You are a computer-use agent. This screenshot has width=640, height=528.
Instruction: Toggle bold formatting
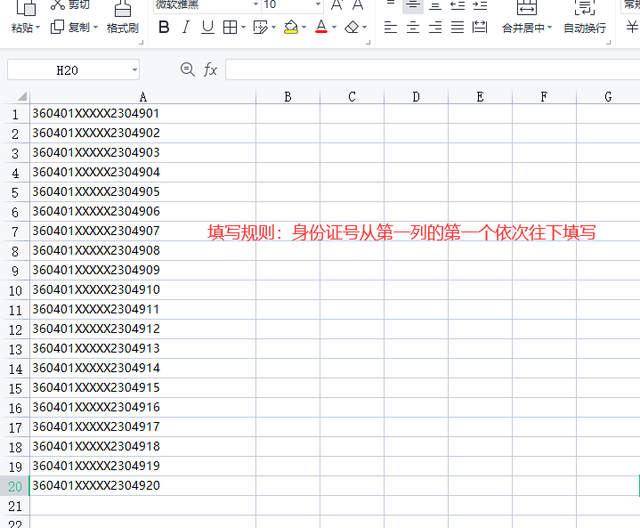click(164, 27)
